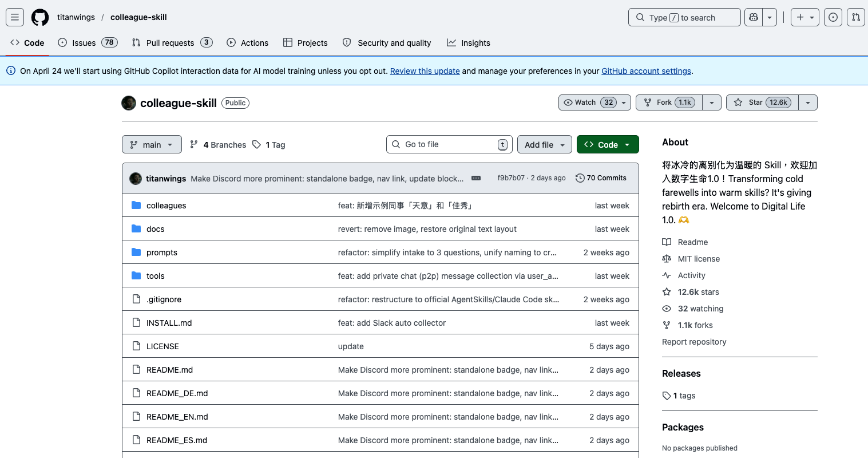Open commit hash f9b7b07
Viewport: 868px width, 458px height.
point(511,178)
